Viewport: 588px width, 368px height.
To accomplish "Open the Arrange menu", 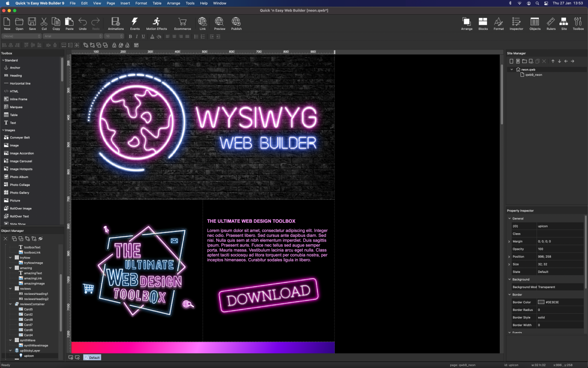I will point(174,3).
